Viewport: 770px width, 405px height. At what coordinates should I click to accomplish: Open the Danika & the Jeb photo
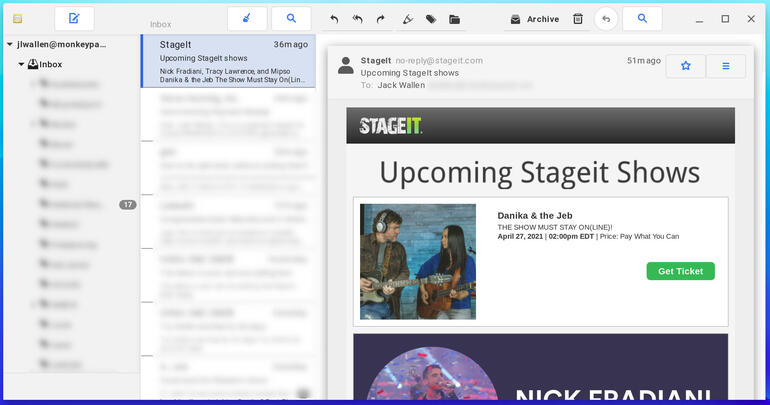click(x=418, y=262)
